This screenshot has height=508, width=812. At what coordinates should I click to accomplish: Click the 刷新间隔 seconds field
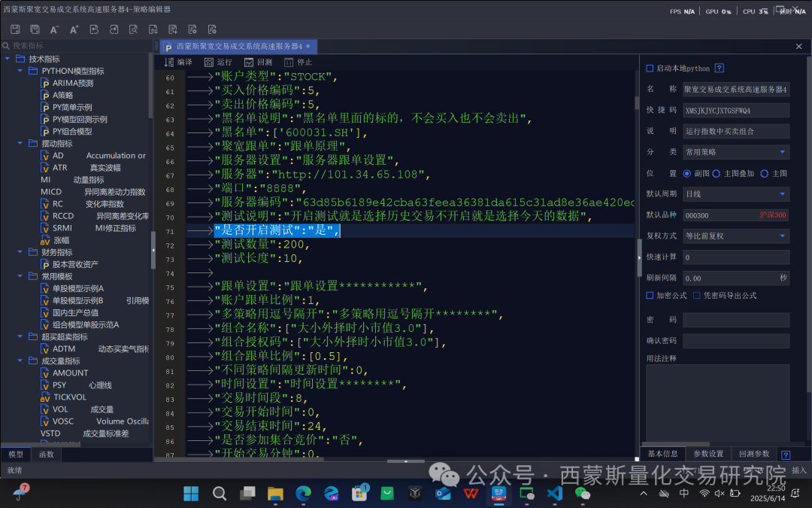coord(736,278)
